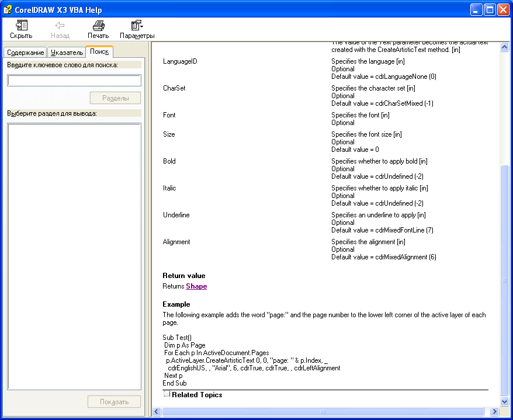Click the 'Dim p As Page' code line

coord(185,345)
